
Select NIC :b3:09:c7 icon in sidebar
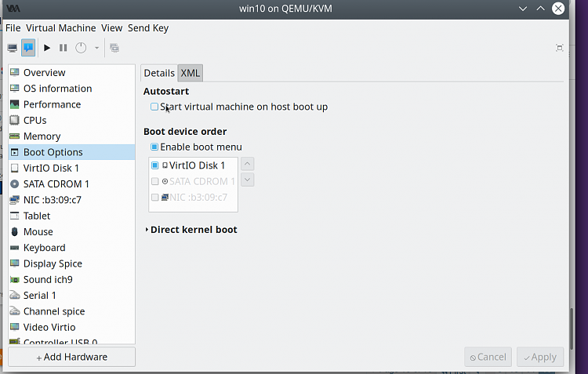point(15,200)
